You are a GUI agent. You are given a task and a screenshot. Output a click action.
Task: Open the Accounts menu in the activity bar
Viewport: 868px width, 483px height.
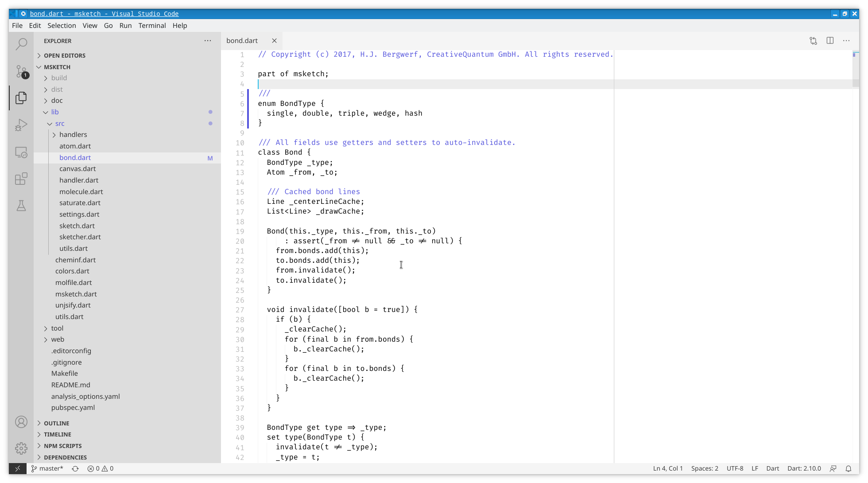point(21,422)
